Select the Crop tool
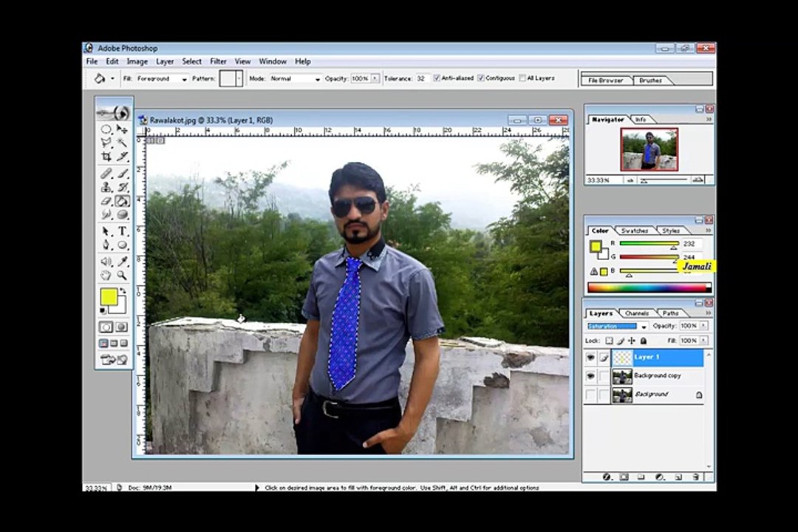This screenshot has height=532, width=798. click(106, 157)
